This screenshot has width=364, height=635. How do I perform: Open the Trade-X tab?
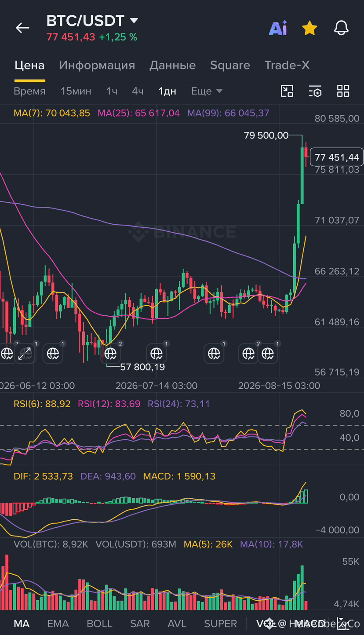coord(287,65)
